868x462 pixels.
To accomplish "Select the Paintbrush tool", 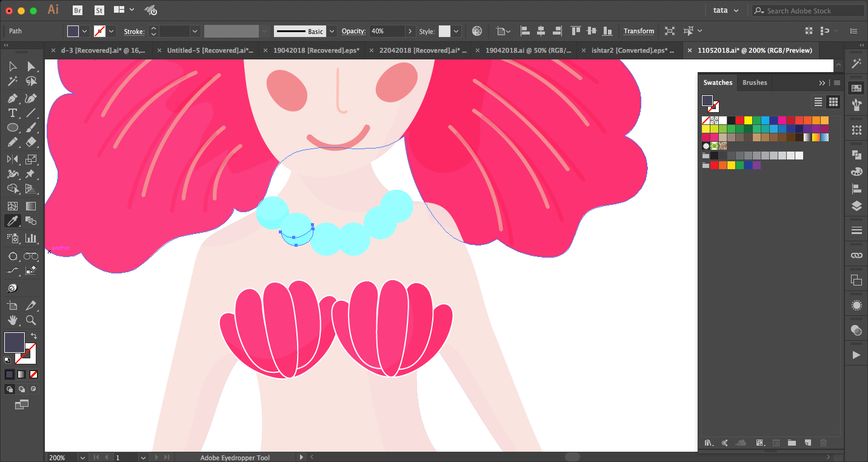I will 31,128.
